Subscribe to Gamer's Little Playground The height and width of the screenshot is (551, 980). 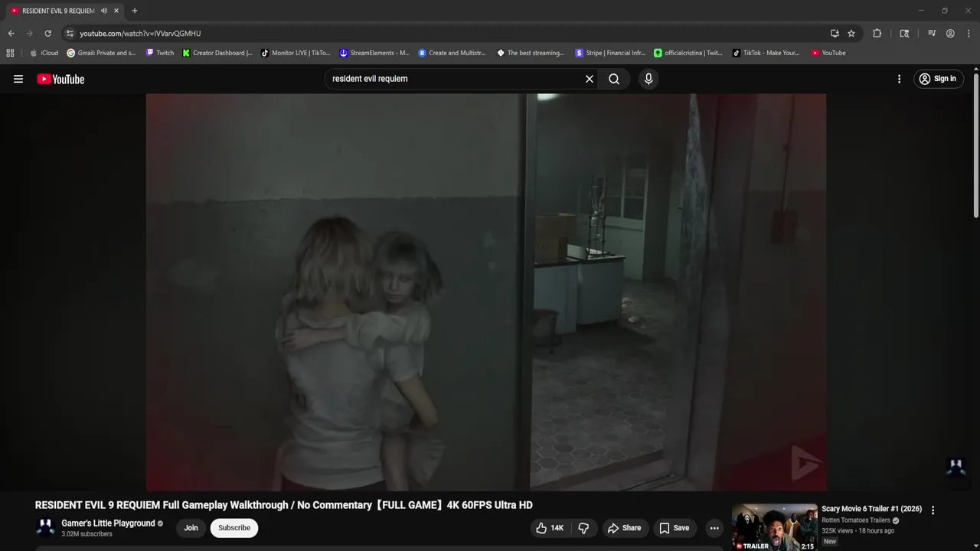234,528
